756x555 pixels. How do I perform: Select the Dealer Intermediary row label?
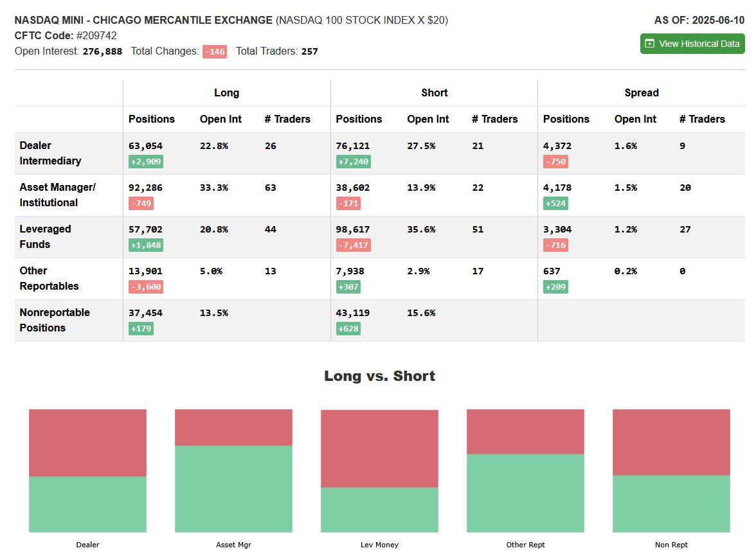[50, 153]
